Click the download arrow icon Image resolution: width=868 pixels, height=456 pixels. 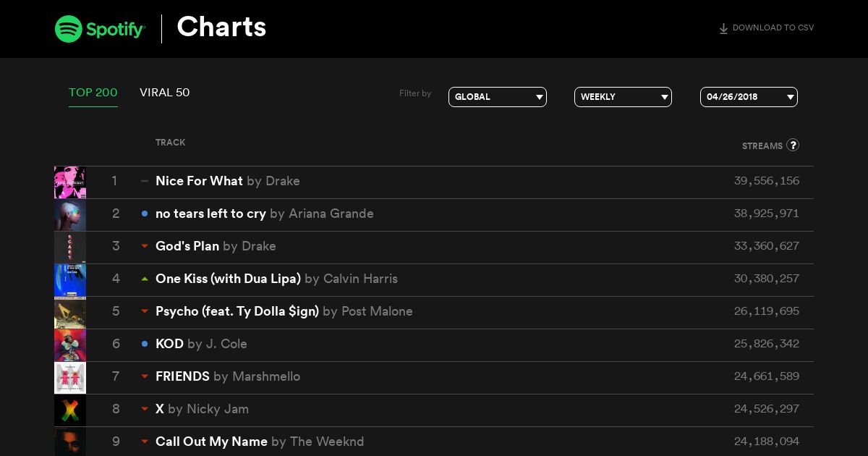[x=723, y=29]
